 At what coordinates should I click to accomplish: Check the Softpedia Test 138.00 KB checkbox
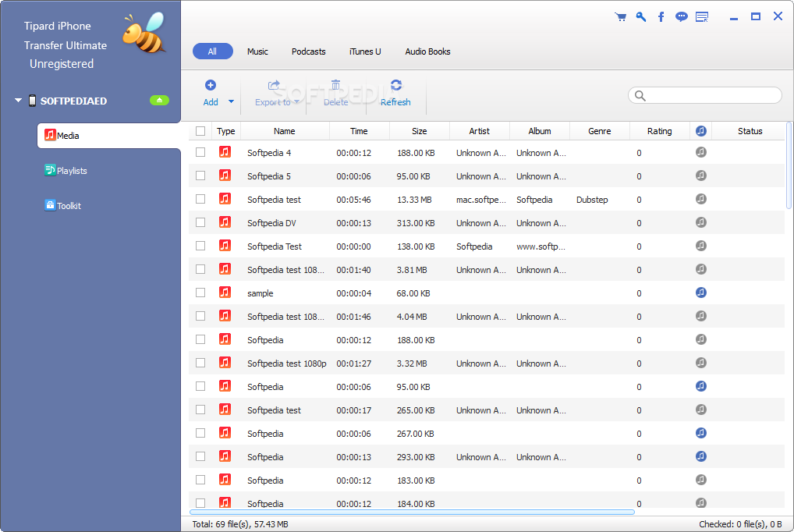pos(200,246)
